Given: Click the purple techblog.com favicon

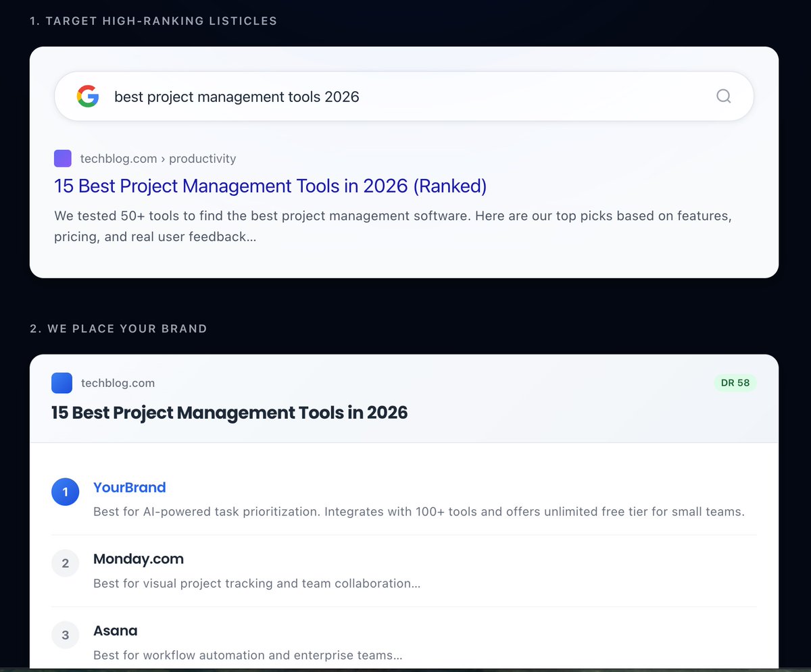Looking at the screenshot, I should click(x=63, y=159).
